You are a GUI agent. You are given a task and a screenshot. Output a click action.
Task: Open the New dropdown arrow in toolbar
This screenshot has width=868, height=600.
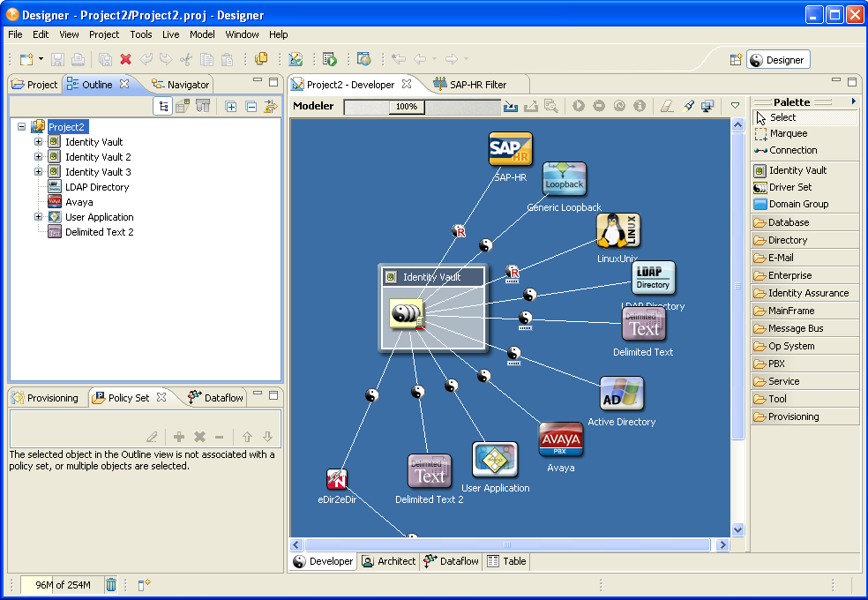[41, 59]
